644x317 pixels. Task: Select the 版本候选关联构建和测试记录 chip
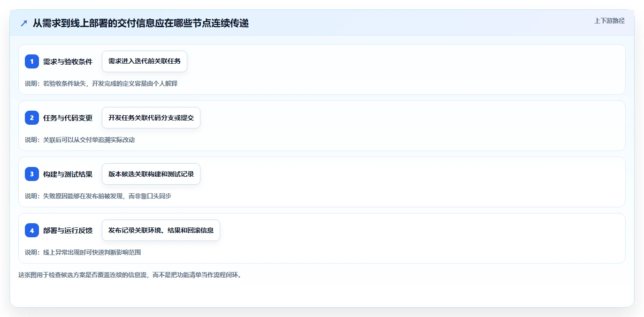151,174
